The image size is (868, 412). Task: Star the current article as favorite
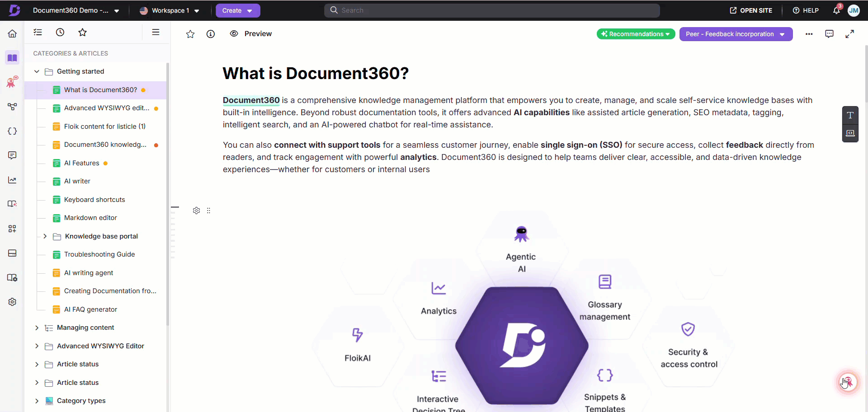click(190, 34)
